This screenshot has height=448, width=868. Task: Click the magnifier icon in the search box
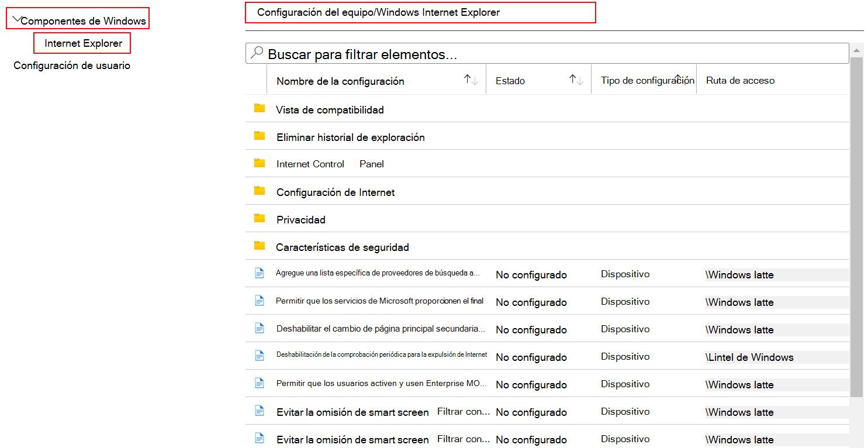257,53
